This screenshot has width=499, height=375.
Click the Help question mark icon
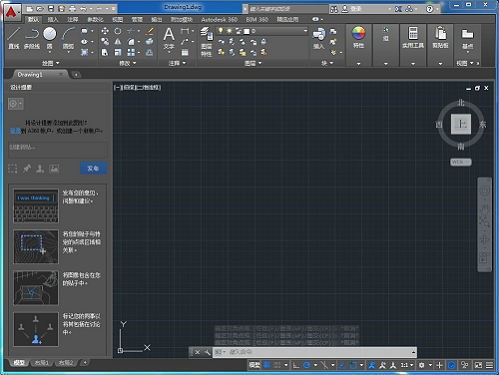[430, 9]
